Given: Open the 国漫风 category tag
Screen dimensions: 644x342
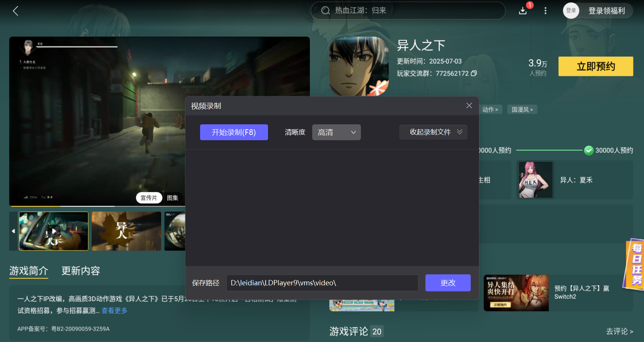Looking at the screenshot, I should 522,110.
